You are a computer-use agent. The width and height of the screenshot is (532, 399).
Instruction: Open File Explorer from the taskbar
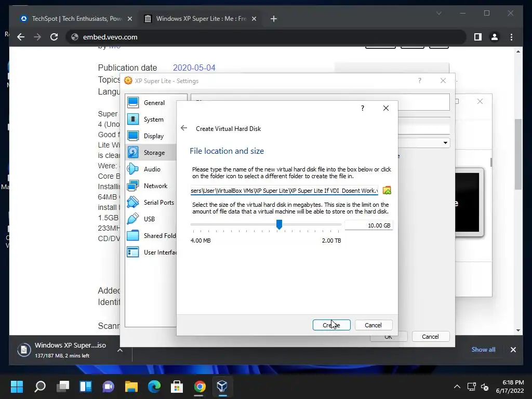coord(131,386)
